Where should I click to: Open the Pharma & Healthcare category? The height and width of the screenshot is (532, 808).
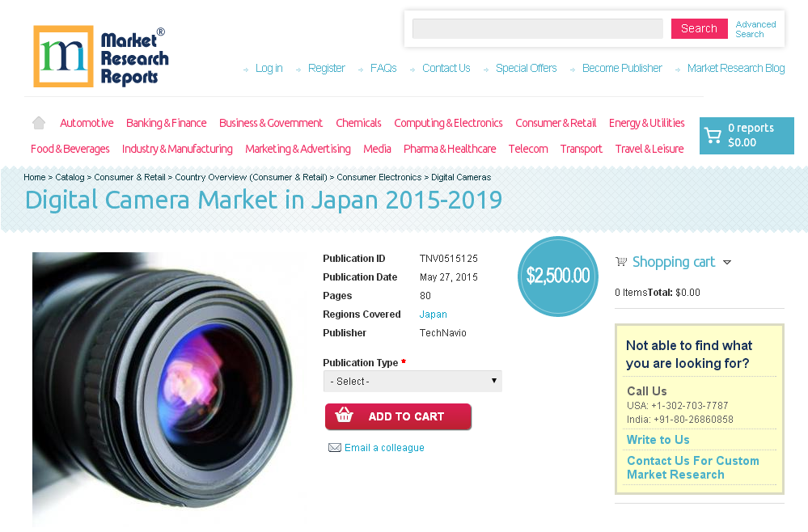(450, 149)
